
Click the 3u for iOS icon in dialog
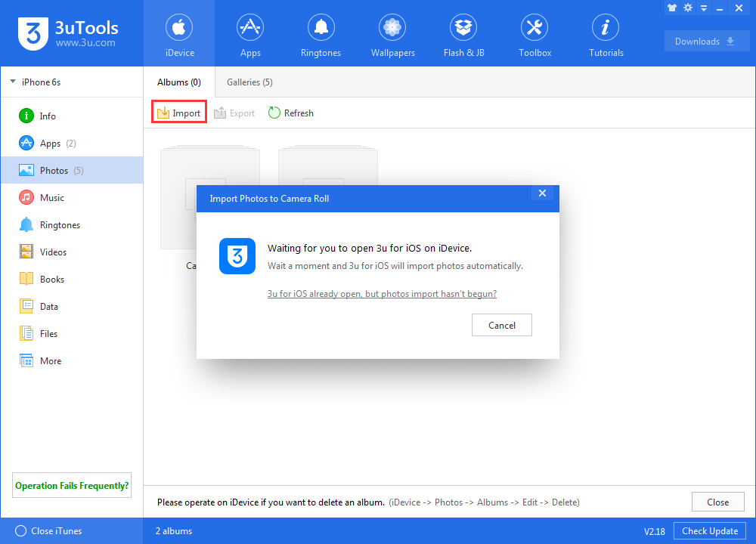pyautogui.click(x=237, y=256)
